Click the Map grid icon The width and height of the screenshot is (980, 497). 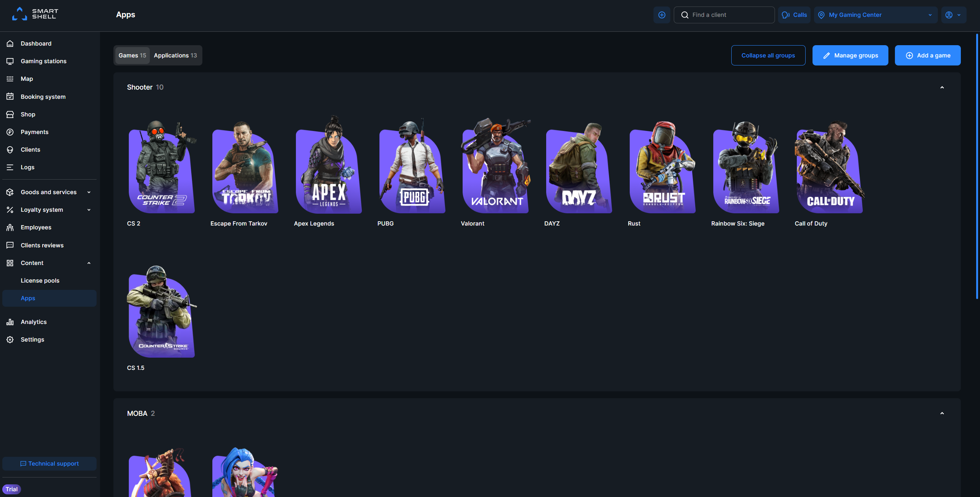click(10, 79)
